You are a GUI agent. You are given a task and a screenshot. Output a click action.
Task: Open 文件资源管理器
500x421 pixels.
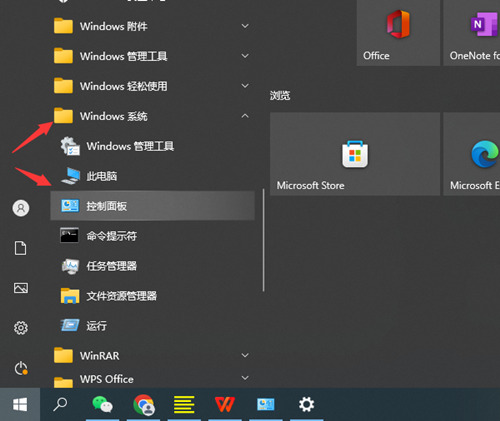(x=153, y=296)
